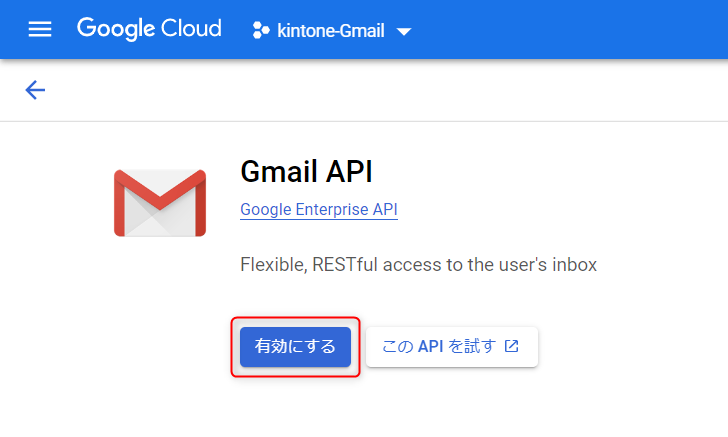Click the word inbox in the description
The image size is (728, 437).
tap(575, 265)
